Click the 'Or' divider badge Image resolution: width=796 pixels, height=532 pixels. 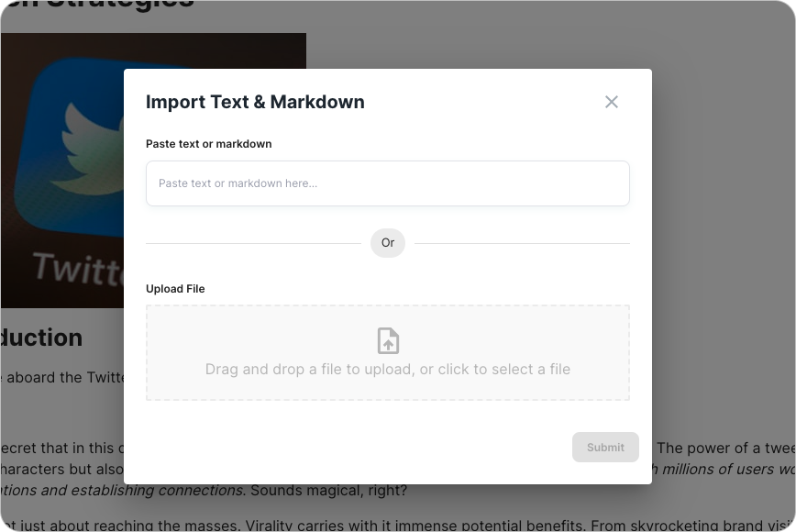pos(387,243)
